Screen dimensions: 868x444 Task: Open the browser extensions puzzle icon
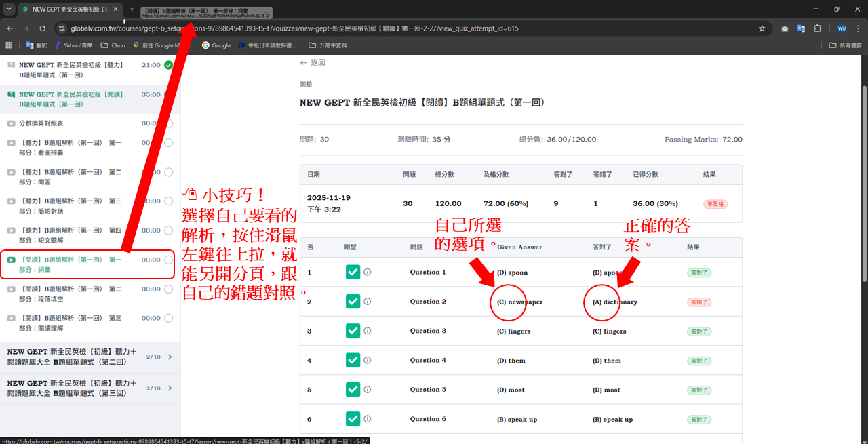click(x=817, y=28)
